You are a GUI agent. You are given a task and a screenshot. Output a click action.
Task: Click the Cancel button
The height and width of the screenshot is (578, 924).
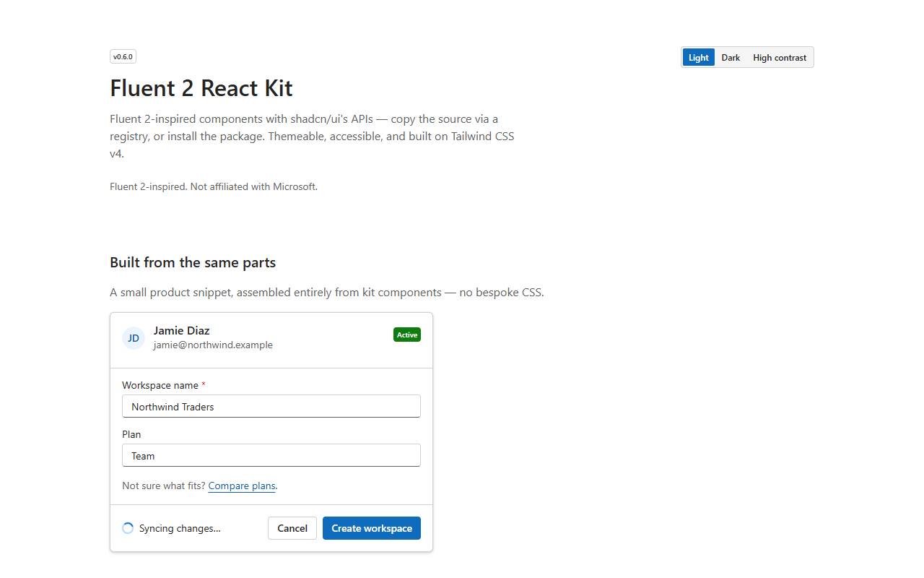tap(292, 528)
